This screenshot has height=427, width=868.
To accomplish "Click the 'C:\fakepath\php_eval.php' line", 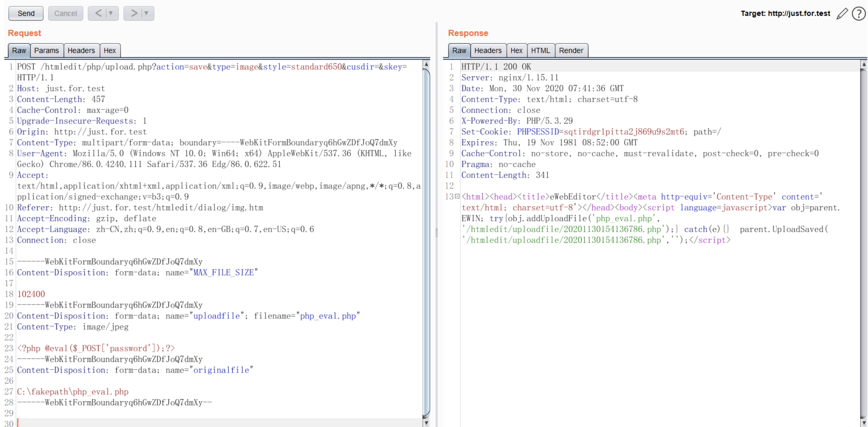I will [73, 392].
